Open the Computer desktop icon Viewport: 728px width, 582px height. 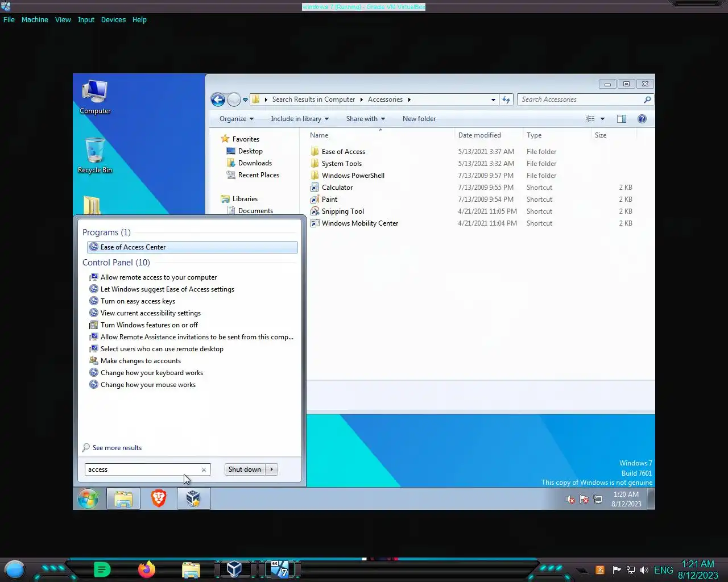(x=95, y=97)
